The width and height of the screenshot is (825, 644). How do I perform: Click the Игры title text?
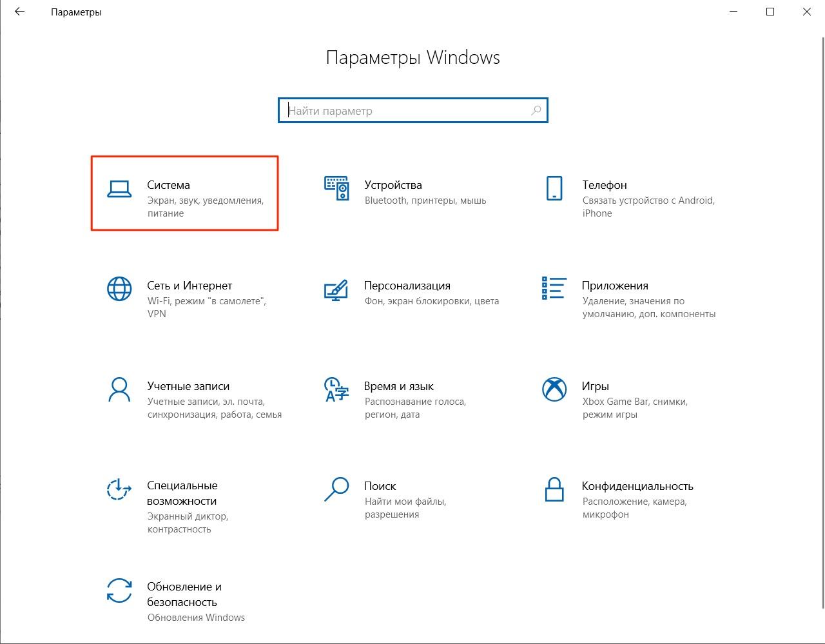[596, 386]
